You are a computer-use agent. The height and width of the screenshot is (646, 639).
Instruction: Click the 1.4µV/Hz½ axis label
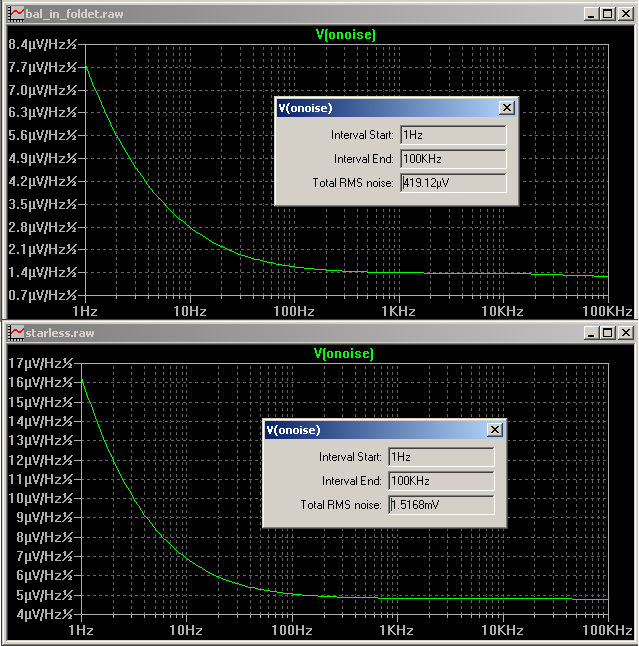pyautogui.click(x=42, y=273)
